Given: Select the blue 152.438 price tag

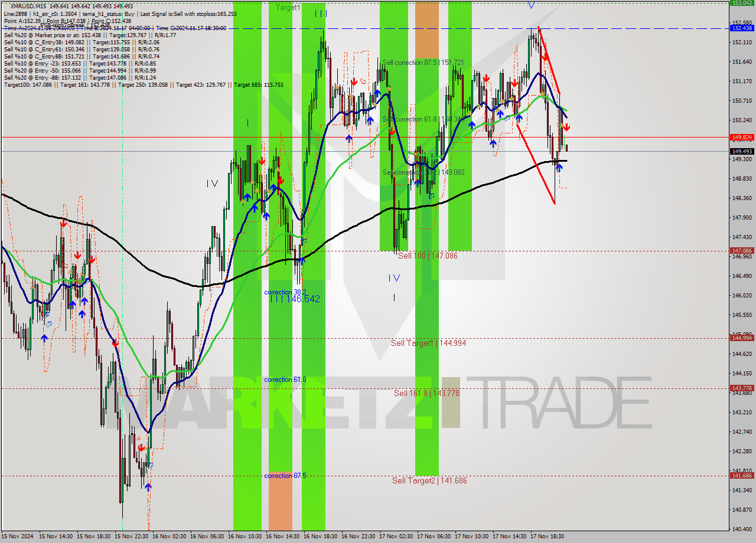Looking at the screenshot, I should click(x=742, y=28).
